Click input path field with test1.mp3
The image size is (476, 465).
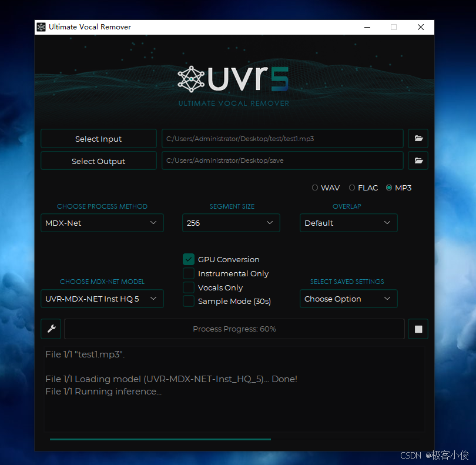pyautogui.click(x=282, y=139)
